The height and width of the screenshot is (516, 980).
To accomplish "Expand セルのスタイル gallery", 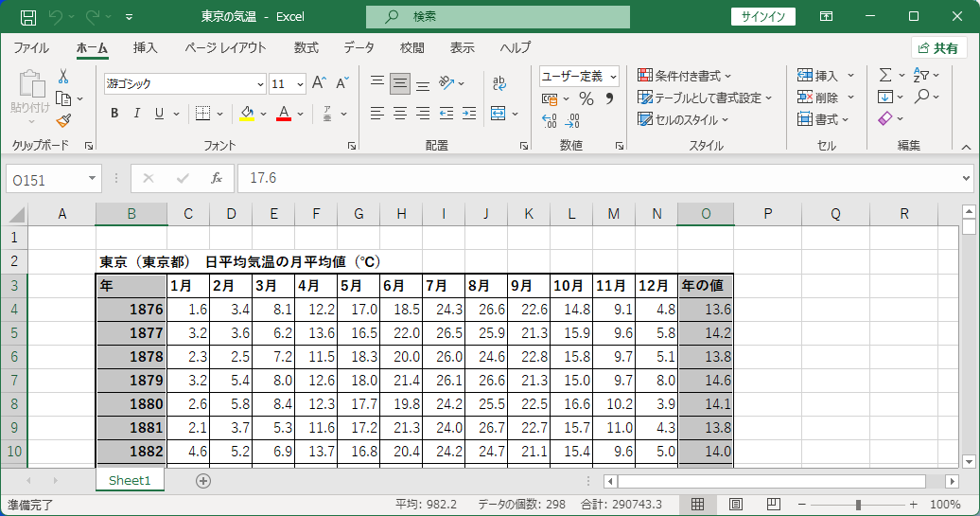I will [683, 119].
